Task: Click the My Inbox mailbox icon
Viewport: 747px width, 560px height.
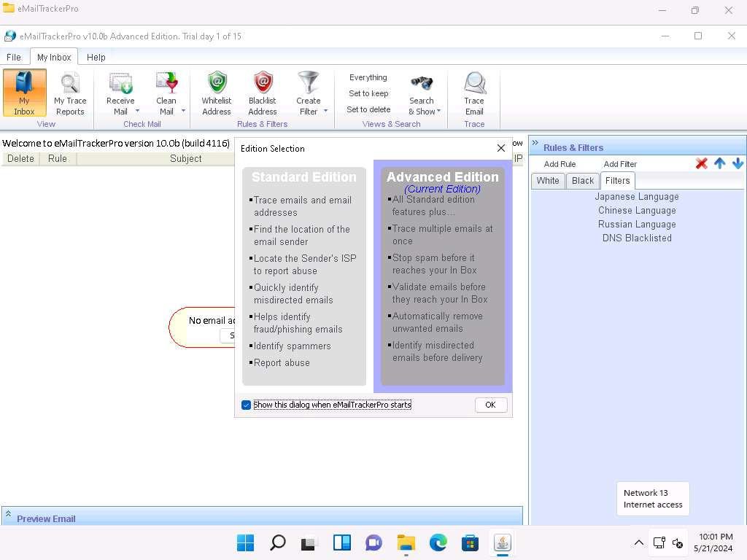Action: (x=24, y=84)
